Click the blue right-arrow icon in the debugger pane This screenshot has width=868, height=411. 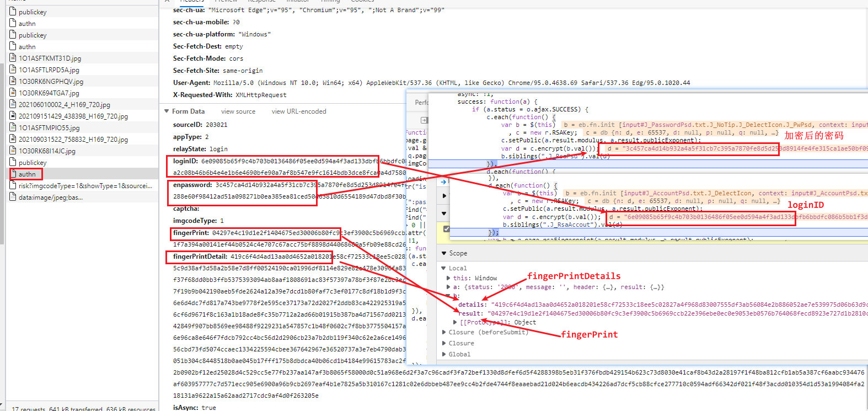pos(443,182)
